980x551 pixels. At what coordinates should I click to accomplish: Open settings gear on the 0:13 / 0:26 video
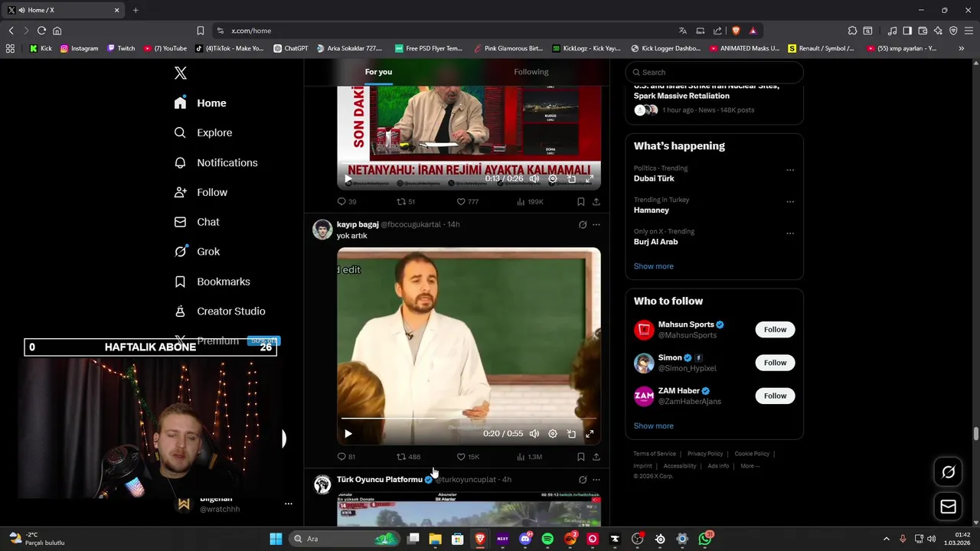tap(553, 179)
